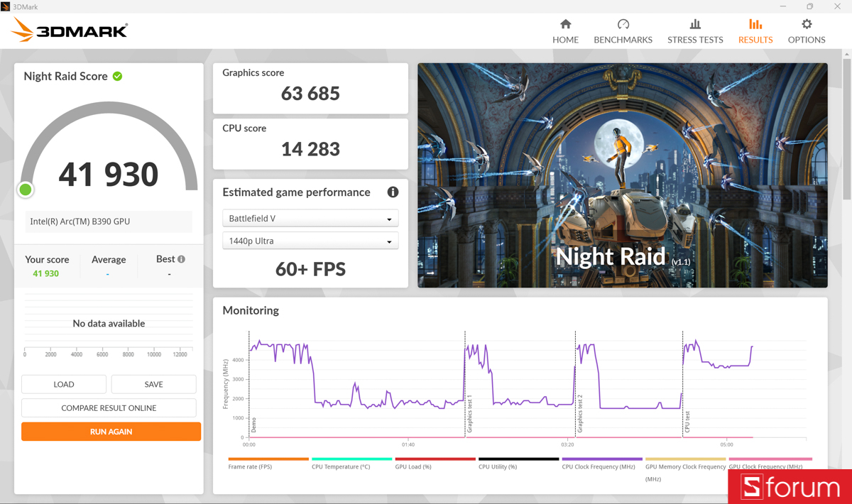Go to the Stress Tests tab
852x504 pixels.
pyautogui.click(x=695, y=31)
